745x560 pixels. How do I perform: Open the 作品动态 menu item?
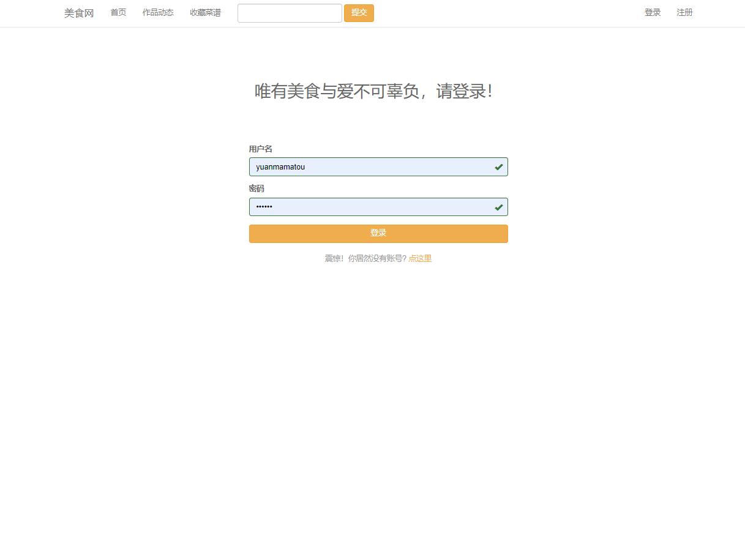pyautogui.click(x=157, y=12)
